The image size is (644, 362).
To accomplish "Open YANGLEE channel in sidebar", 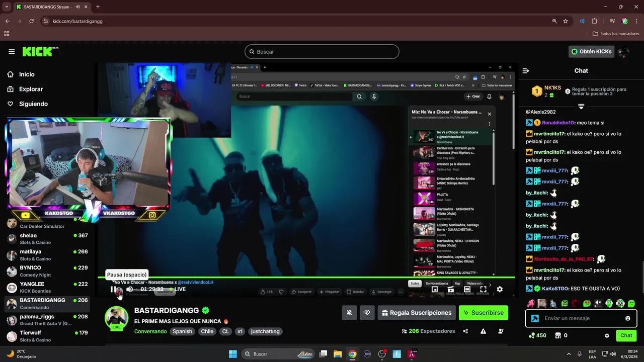I will coord(47,288).
